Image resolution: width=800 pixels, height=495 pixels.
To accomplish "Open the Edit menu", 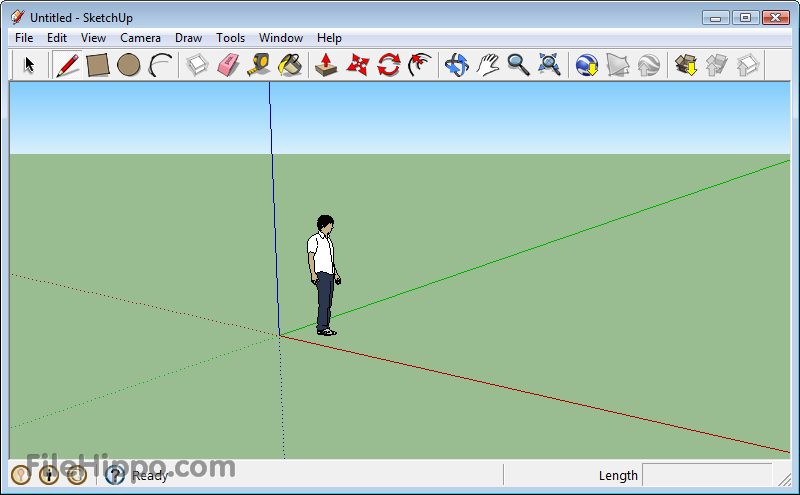I will coord(57,38).
